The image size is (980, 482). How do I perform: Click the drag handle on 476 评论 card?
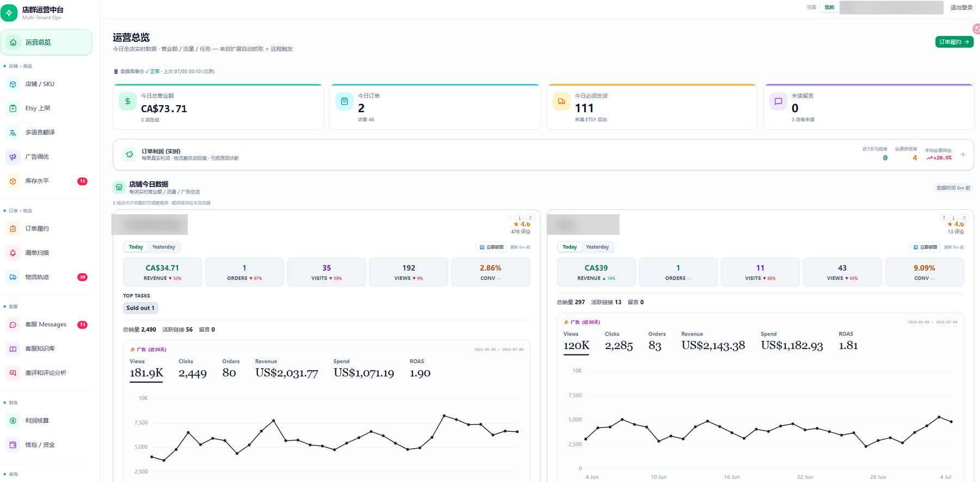coord(530,218)
